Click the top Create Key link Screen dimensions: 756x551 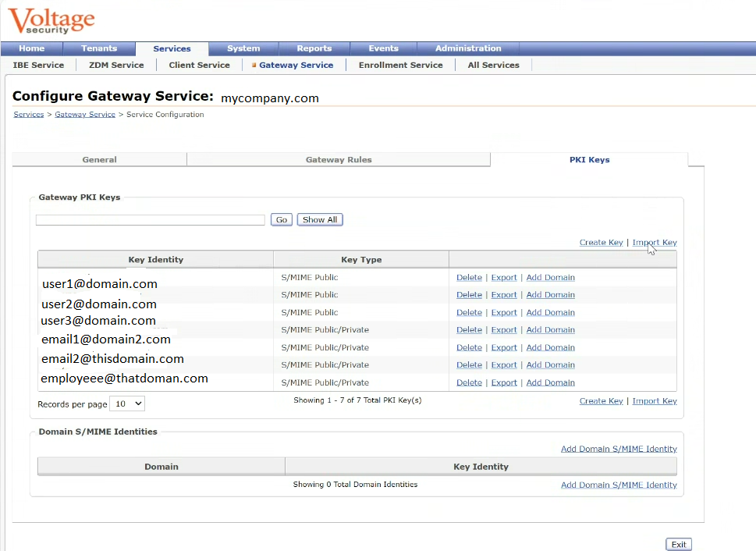click(x=601, y=243)
